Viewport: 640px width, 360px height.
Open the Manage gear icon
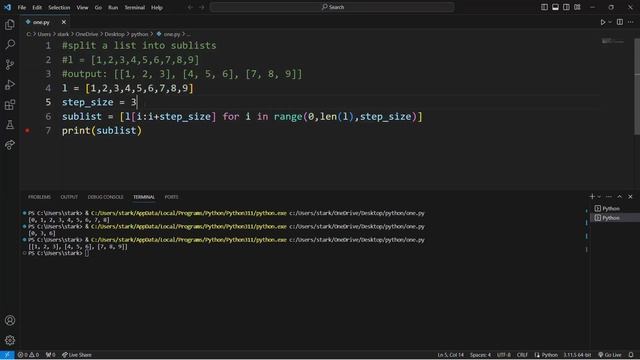[10, 340]
